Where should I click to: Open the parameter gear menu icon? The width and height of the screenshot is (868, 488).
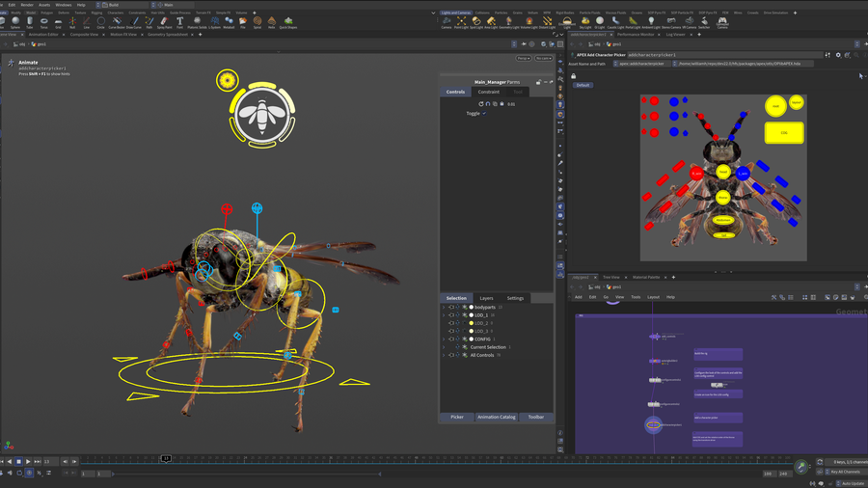[x=838, y=55]
